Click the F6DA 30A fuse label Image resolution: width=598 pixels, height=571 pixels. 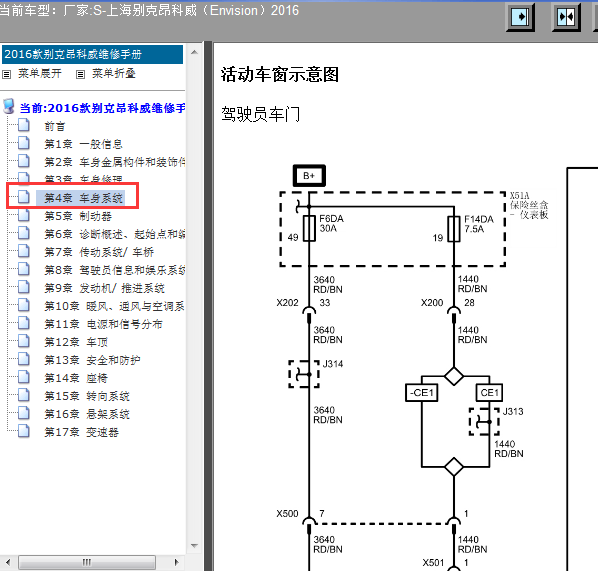click(x=331, y=224)
